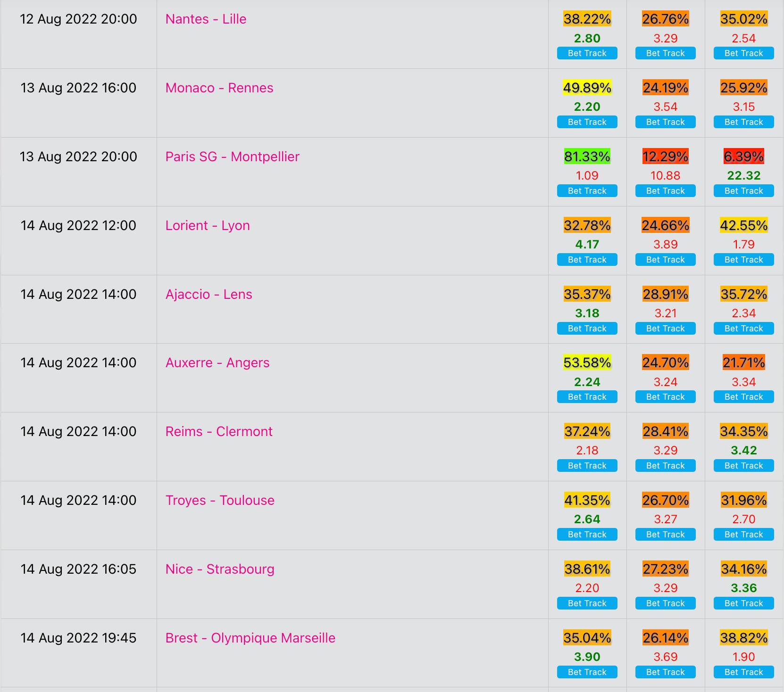Click Bet Track under Lyon away odds 1.79
This screenshot has width=784, height=692.
[x=744, y=260]
